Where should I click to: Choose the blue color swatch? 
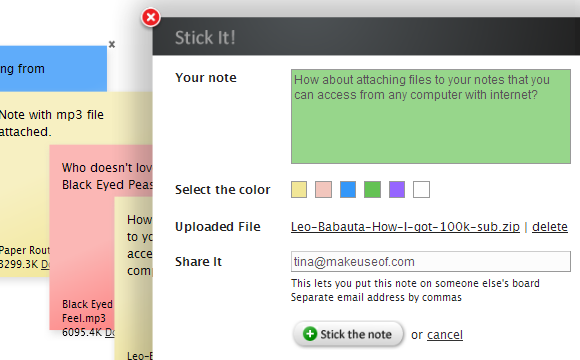348,189
